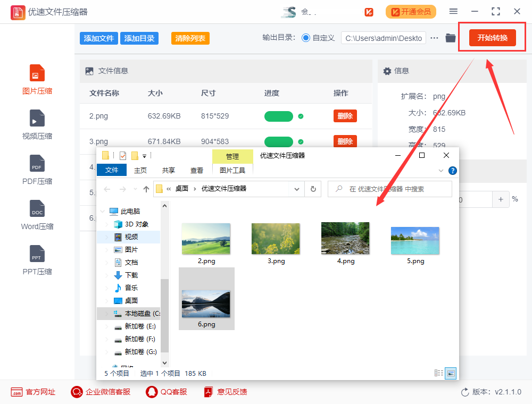This screenshot has height=404, width=532.
Task: Click Explorer back navigation arrow
Action: (x=107, y=189)
